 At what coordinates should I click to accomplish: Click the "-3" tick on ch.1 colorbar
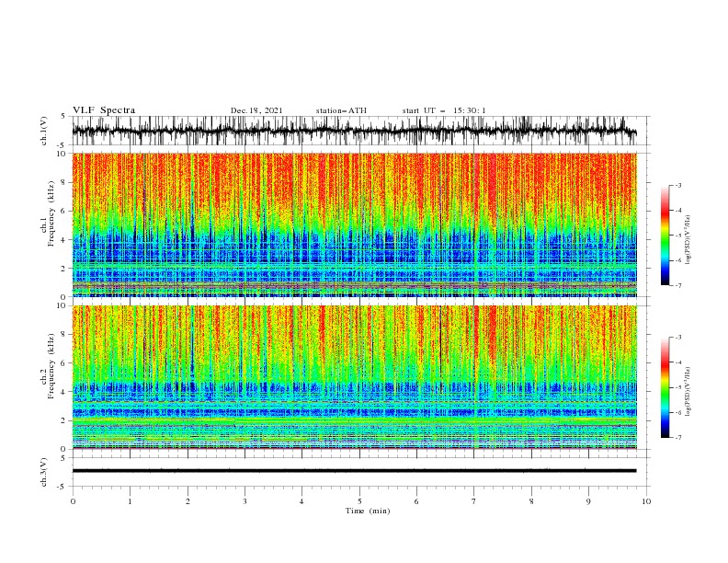click(x=677, y=185)
